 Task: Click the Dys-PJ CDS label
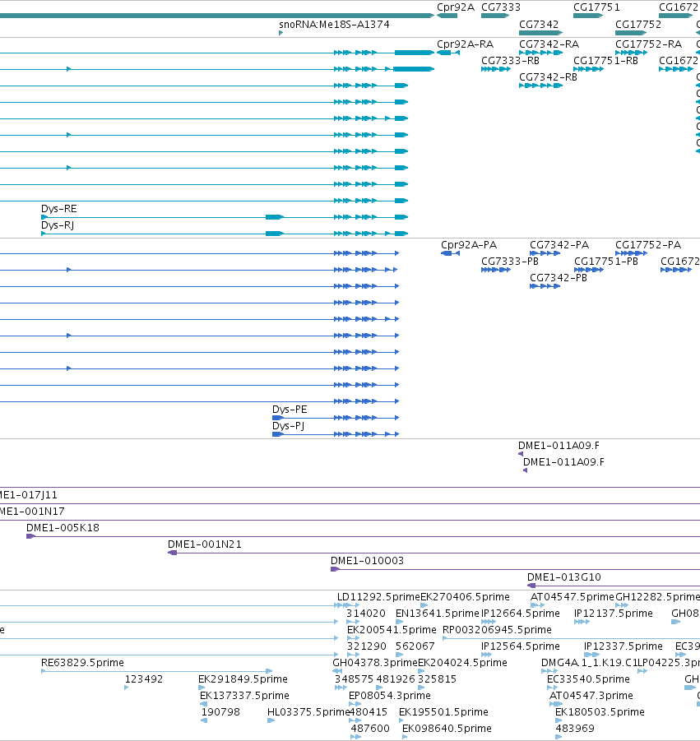click(x=289, y=426)
